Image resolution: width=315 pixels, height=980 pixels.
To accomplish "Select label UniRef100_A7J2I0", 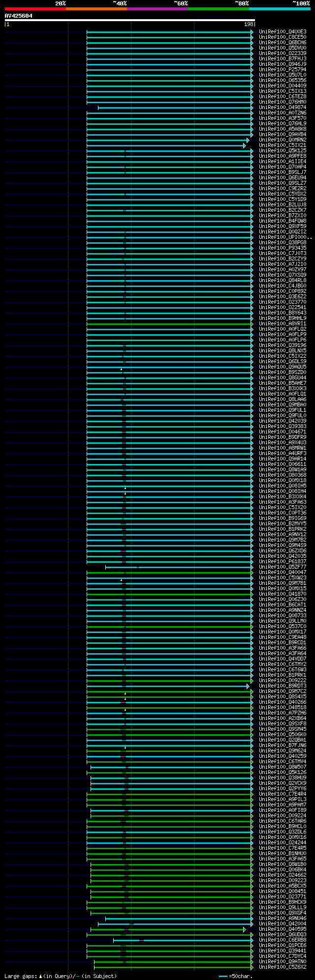I will pyautogui.click(x=283, y=264).
